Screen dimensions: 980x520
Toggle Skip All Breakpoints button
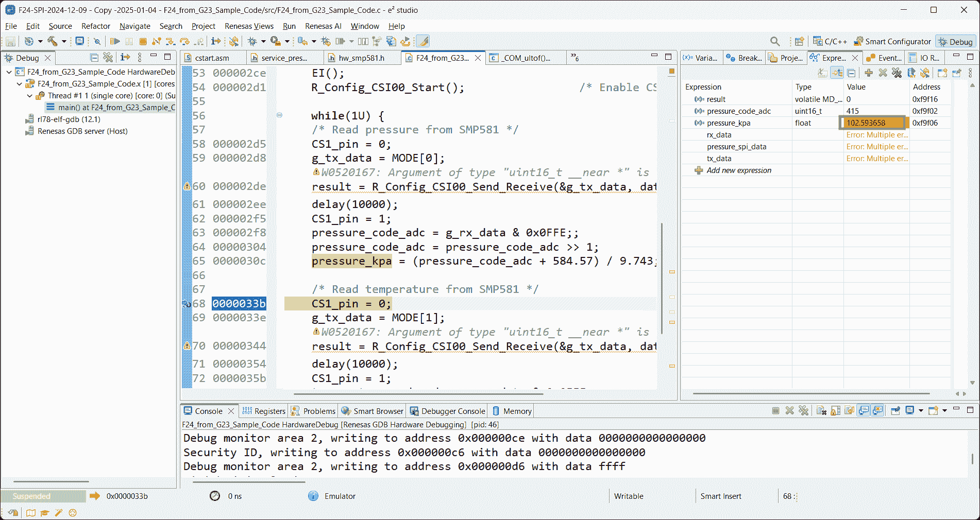[97, 41]
